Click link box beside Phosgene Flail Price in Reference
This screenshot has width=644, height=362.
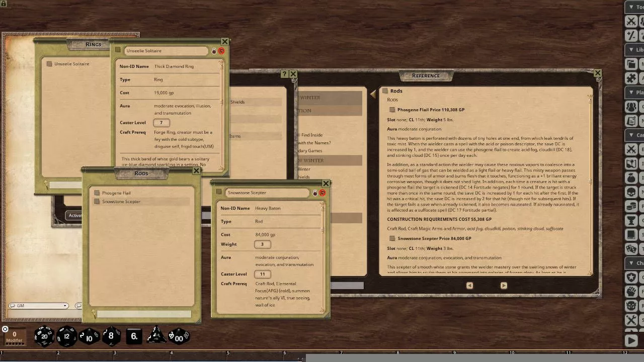pos(392,110)
